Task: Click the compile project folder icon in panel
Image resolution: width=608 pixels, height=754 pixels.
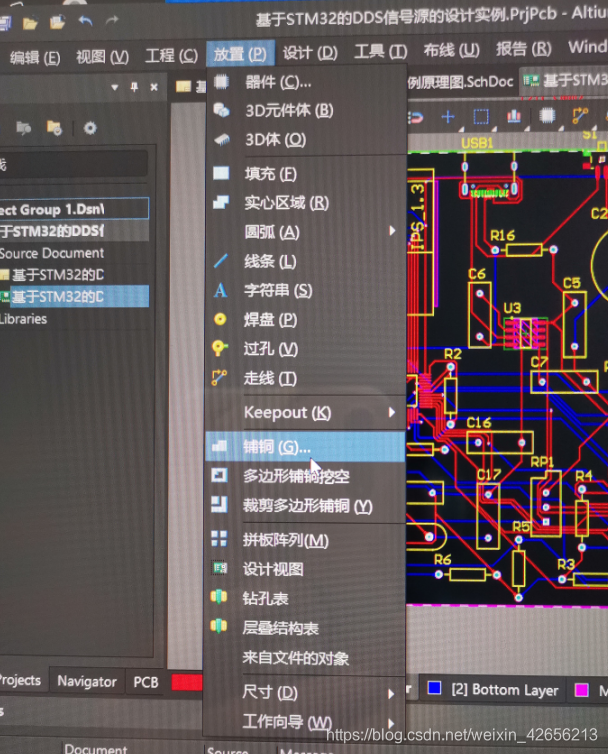Action: [23, 127]
